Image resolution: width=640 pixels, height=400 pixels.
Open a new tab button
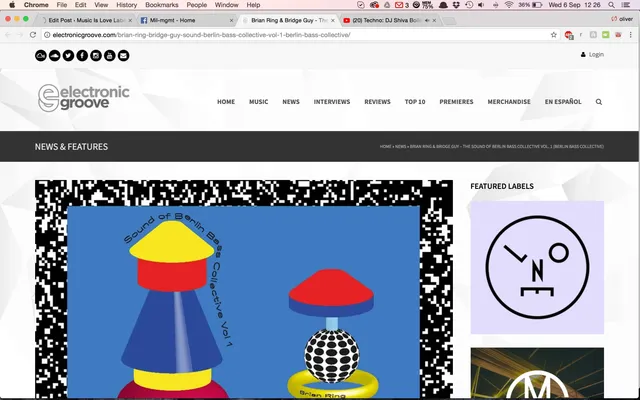tap(449, 21)
